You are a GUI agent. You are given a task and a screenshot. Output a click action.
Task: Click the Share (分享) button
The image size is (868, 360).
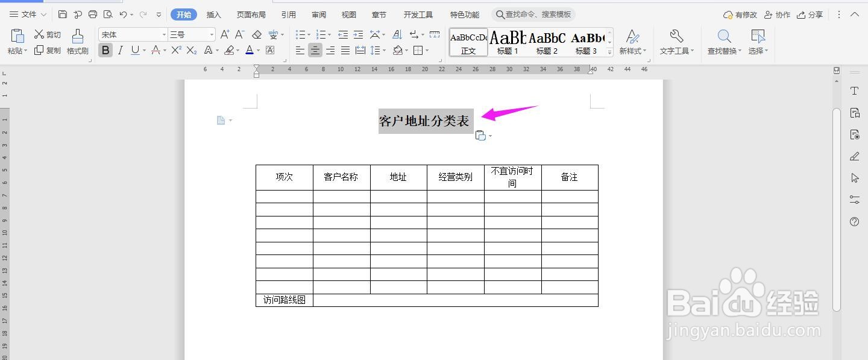click(x=810, y=14)
